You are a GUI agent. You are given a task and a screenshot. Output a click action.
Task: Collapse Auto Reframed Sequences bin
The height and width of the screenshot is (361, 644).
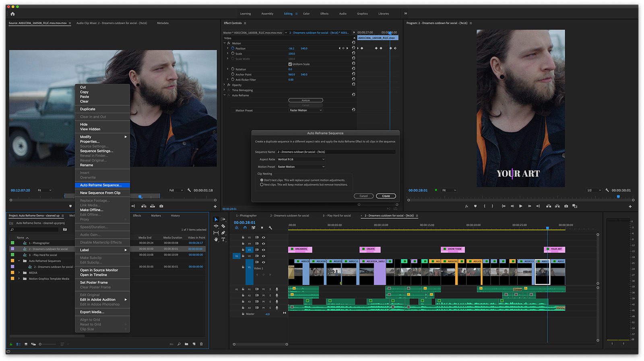point(19,261)
